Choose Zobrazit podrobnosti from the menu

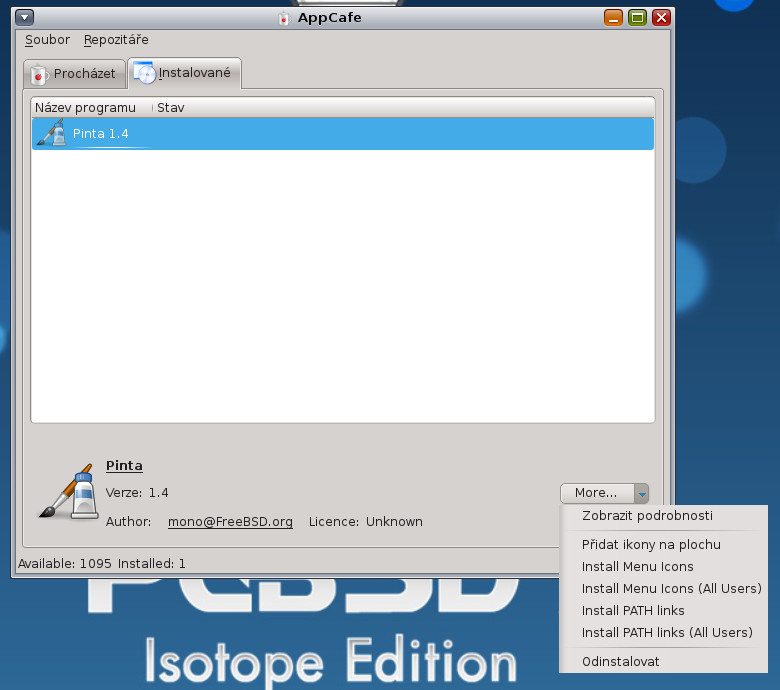(647, 515)
